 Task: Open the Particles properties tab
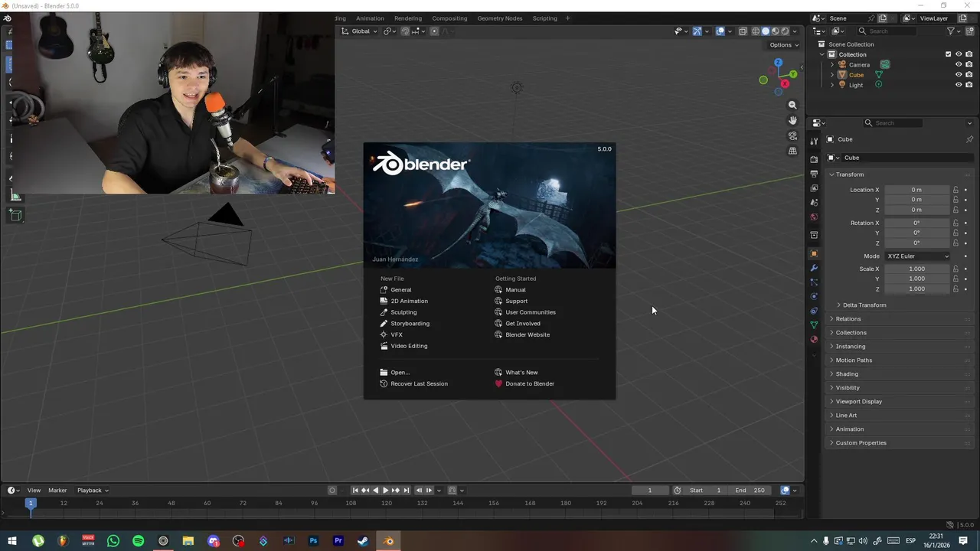(814, 282)
